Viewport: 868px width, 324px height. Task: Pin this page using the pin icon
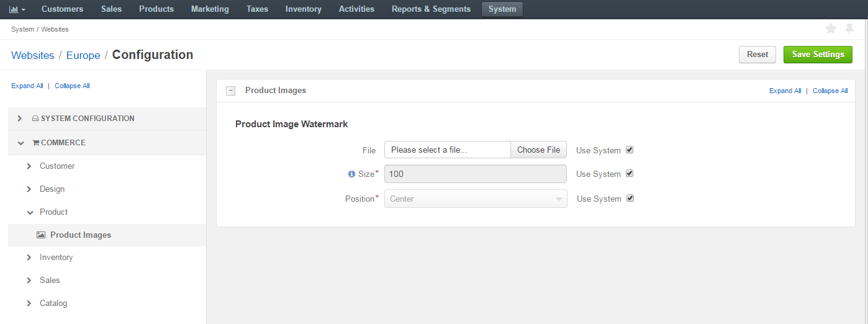point(849,29)
